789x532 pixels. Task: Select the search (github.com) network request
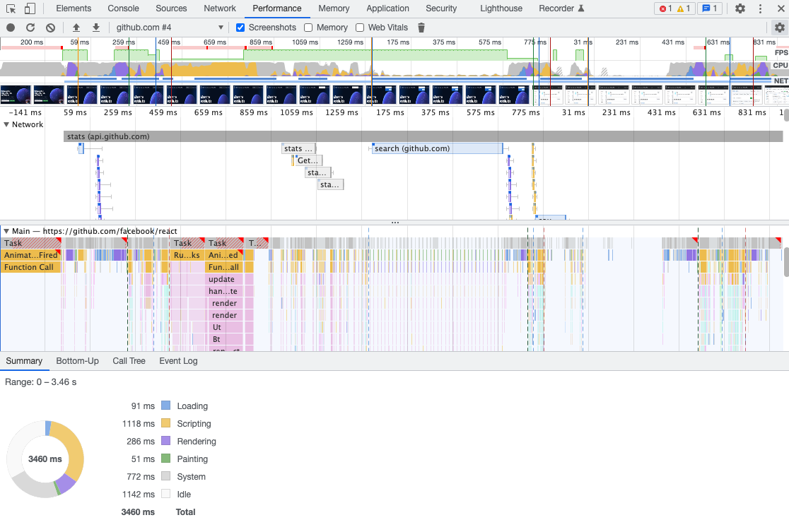point(437,148)
